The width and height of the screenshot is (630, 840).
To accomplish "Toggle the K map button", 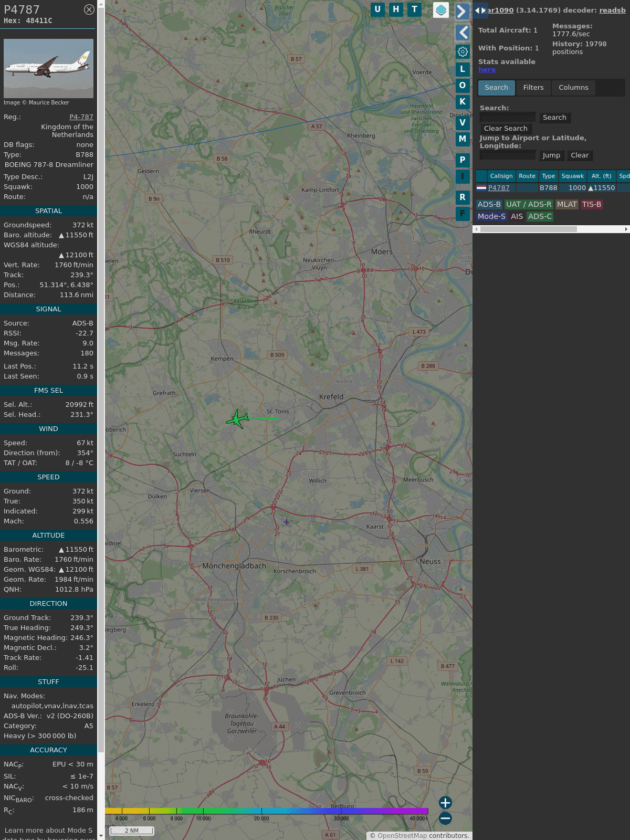I will pos(463,101).
